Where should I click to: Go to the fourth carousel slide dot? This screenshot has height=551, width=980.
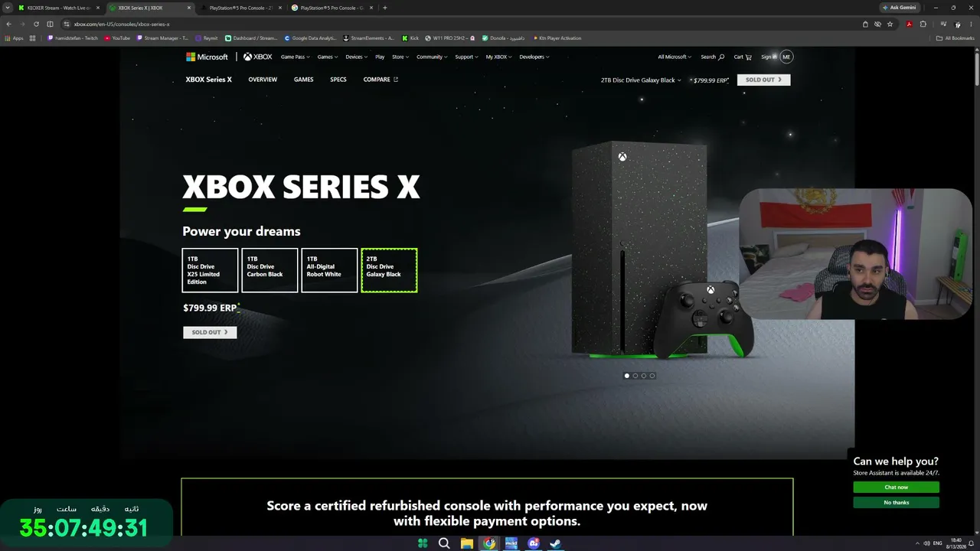pos(652,376)
